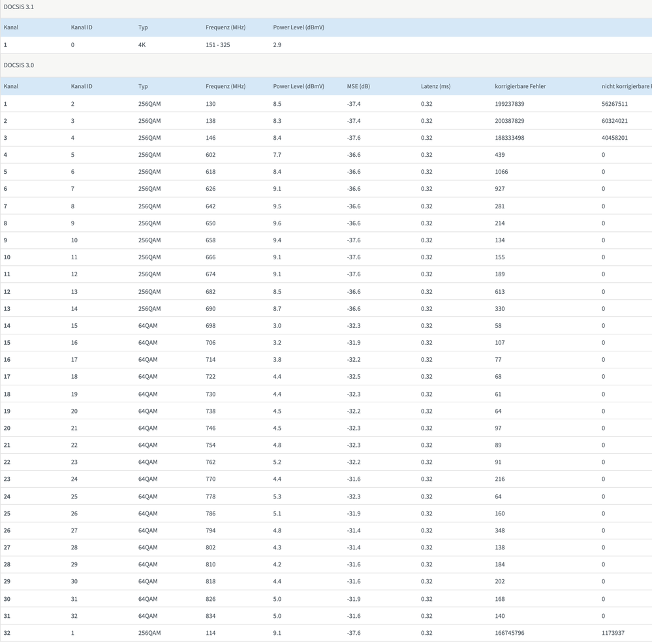Click the korrigierbare Fehler column header
Image resolution: width=652 pixels, height=644 pixels.
pos(520,86)
